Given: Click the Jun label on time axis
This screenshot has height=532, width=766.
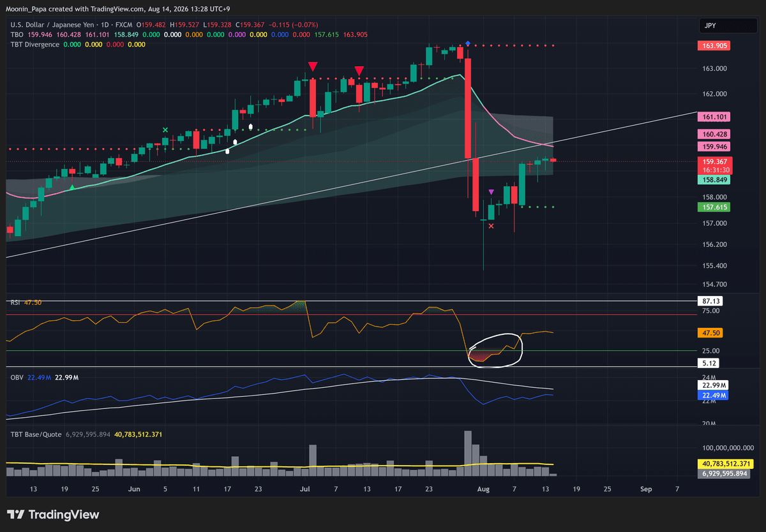Looking at the screenshot, I should click(x=134, y=489).
